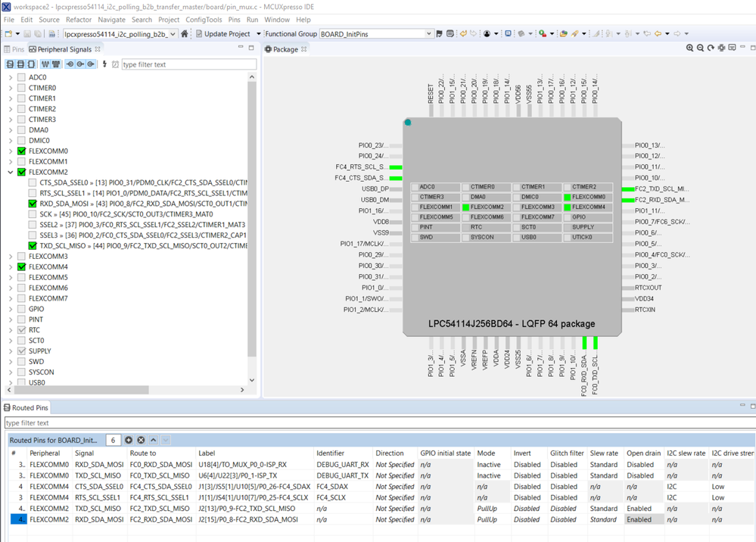Click the lightning bolt icon in Peripheral Signals toolbar

coord(104,64)
